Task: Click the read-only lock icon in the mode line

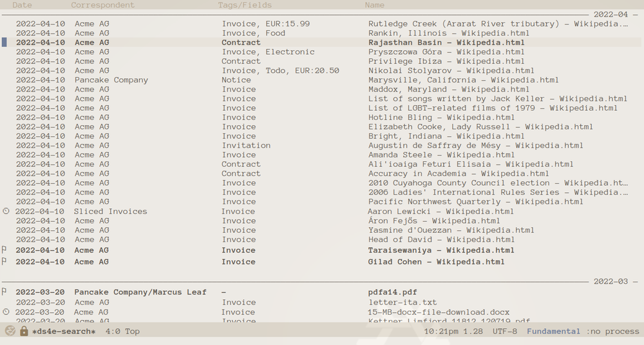Action: tap(24, 331)
